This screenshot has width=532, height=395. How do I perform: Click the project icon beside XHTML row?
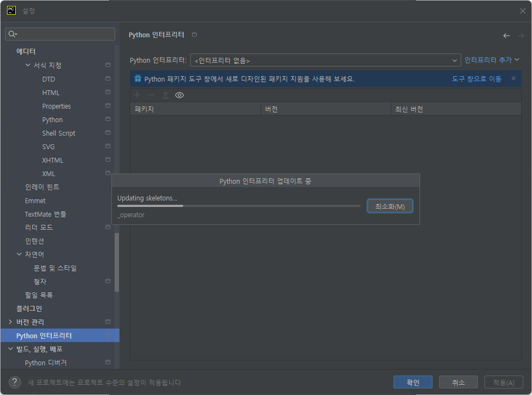click(108, 159)
